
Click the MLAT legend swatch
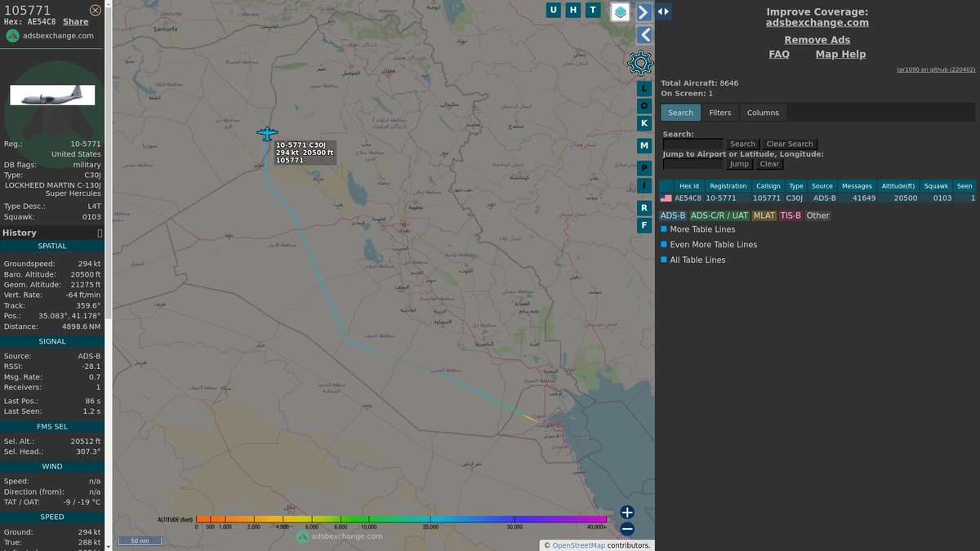coord(764,216)
